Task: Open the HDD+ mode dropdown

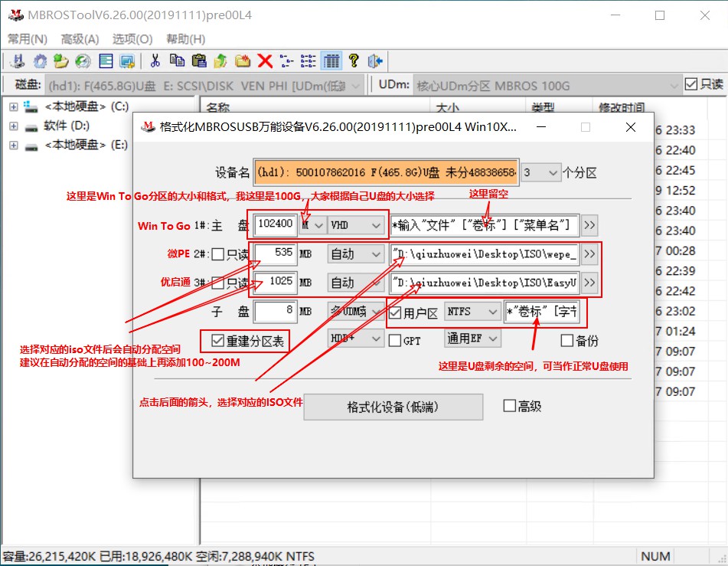Action: (355, 339)
